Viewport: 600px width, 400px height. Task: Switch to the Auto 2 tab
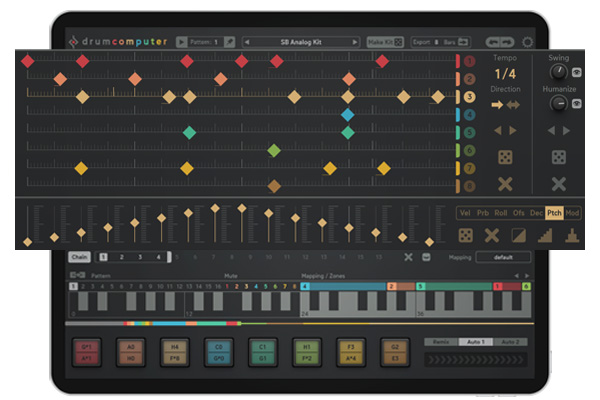point(510,341)
